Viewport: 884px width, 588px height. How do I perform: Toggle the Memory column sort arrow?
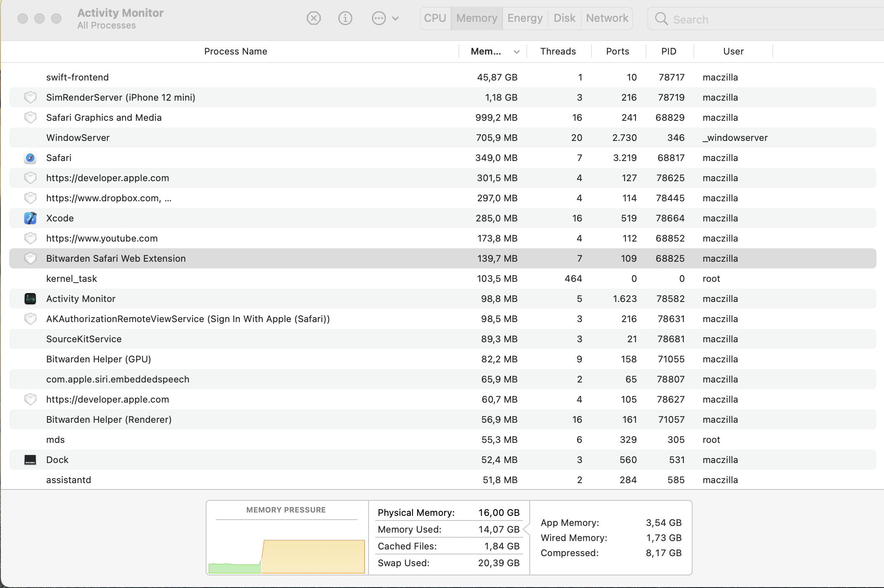tap(516, 52)
